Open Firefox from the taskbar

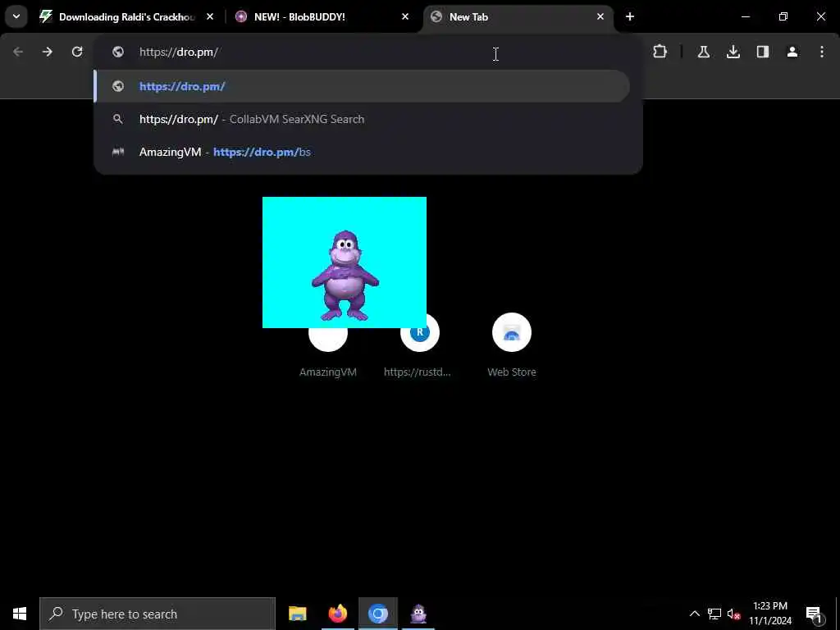[x=337, y=614]
